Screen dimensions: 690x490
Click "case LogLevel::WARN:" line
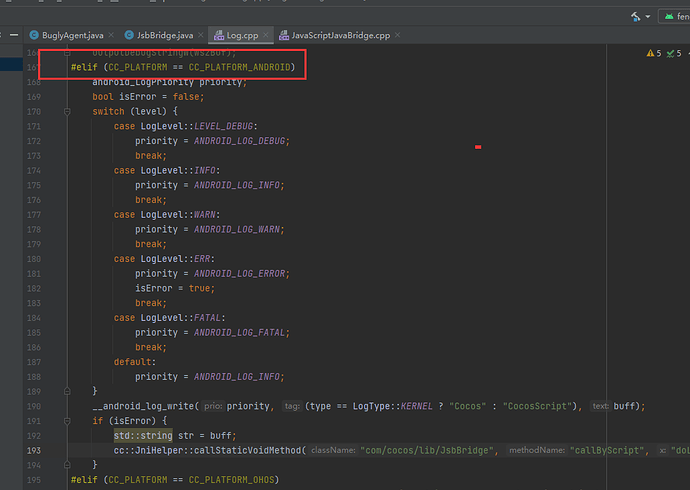[x=167, y=215]
